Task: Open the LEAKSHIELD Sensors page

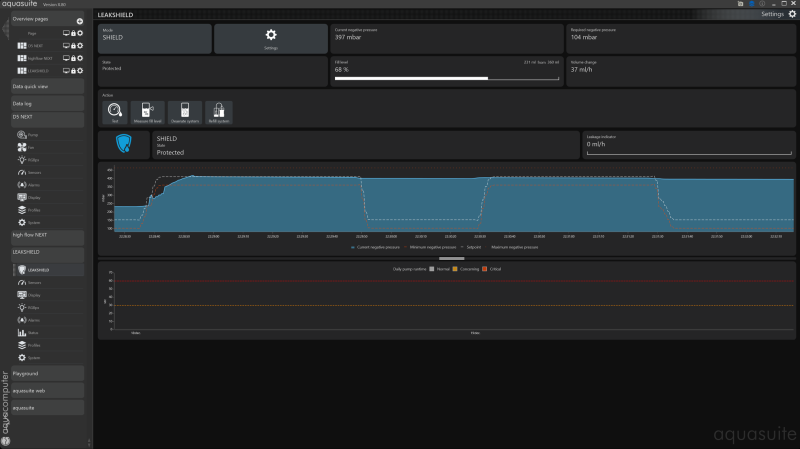Action: pyautogui.click(x=48, y=282)
